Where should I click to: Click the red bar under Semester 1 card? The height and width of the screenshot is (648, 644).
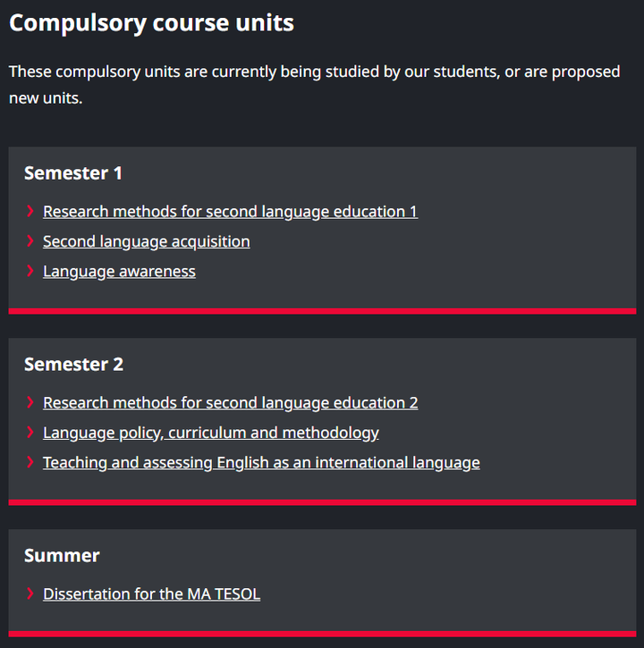[322, 311]
